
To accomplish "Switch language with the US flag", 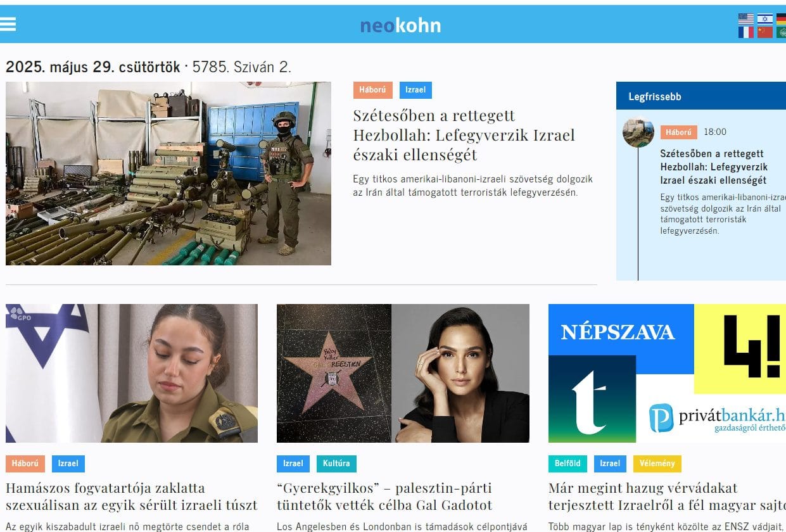I will 746,19.
